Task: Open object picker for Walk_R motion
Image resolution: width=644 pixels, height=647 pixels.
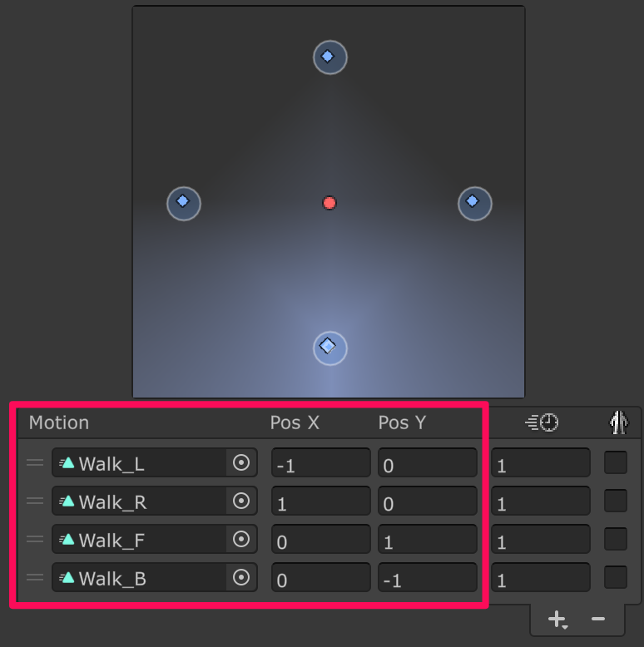Action: (241, 501)
